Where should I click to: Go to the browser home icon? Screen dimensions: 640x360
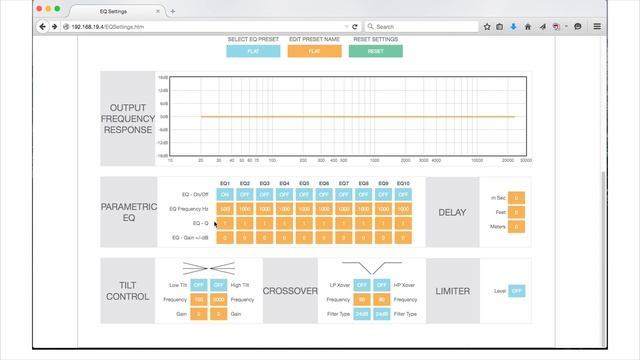528,27
